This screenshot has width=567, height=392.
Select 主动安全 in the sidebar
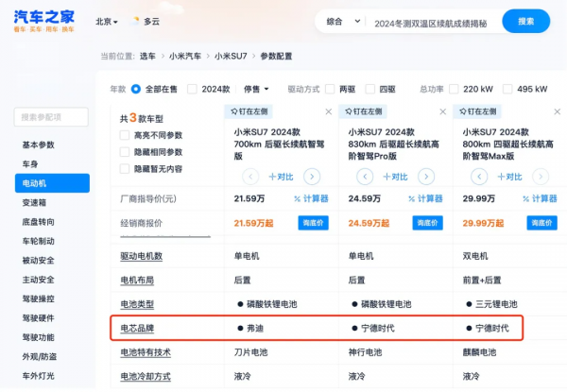[x=39, y=280]
